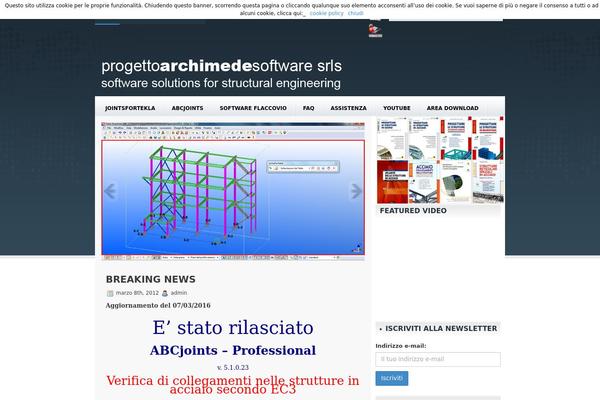Image resolution: width=600 pixels, height=400 pixels.
Task: Open the first book cover in top row
Action: pos(392,139)
